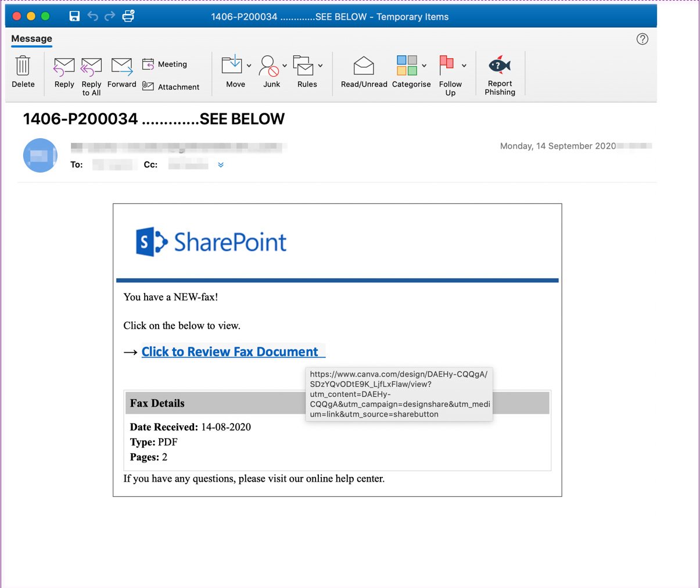Click the Save icon in title bar

(74, 16)
